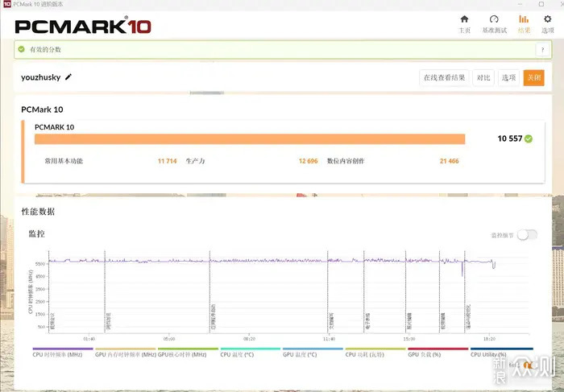The height and width of the screenshot is (392, 564).
Task: Click the 18:20 time label on chart
Action: 489,339
